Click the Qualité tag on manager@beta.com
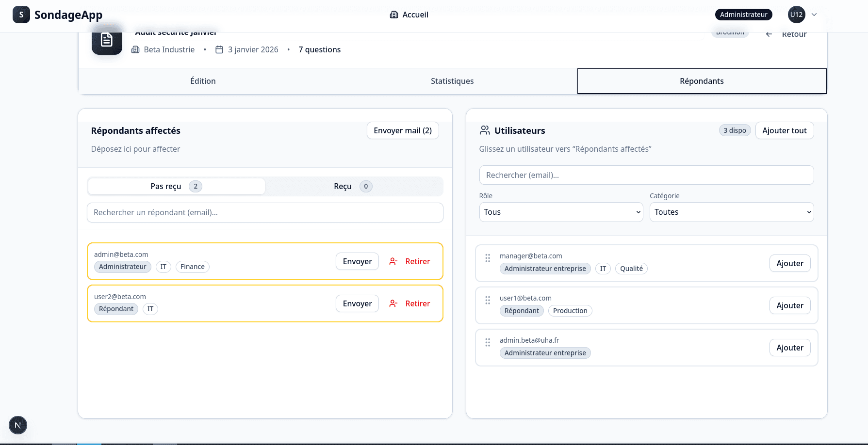The image size is (868, 445). (x=631, y=269)
